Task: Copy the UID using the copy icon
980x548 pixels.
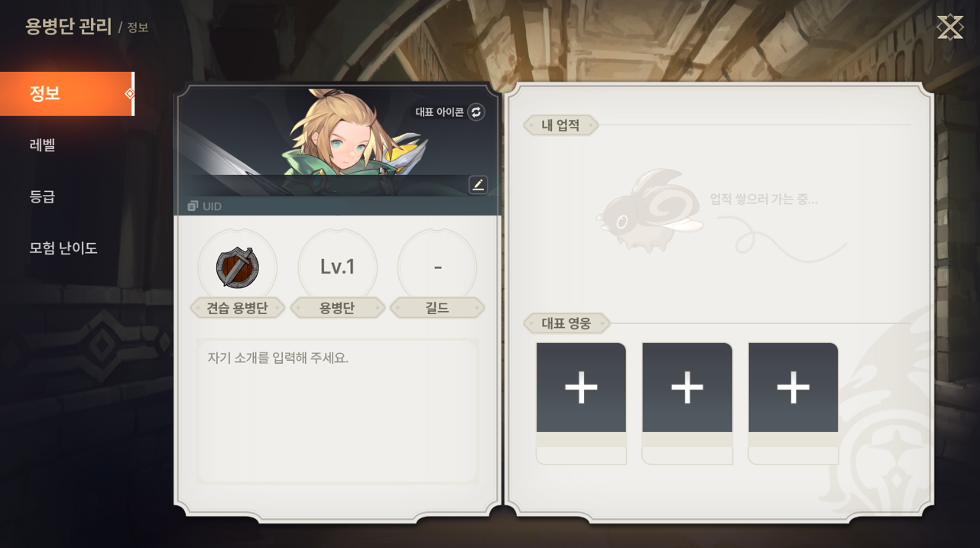Action: 193,206
